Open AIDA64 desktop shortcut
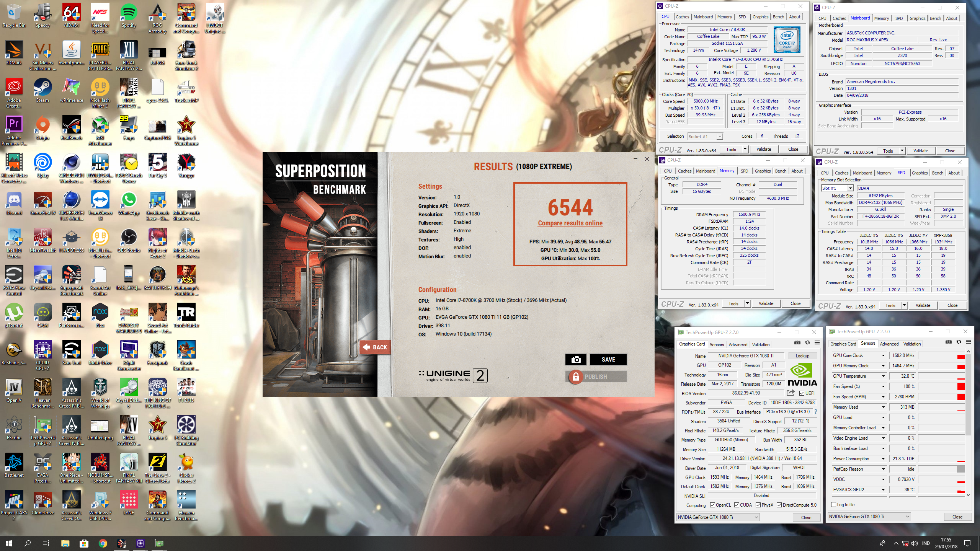The image size is (980, 551). tap(71, 15)
